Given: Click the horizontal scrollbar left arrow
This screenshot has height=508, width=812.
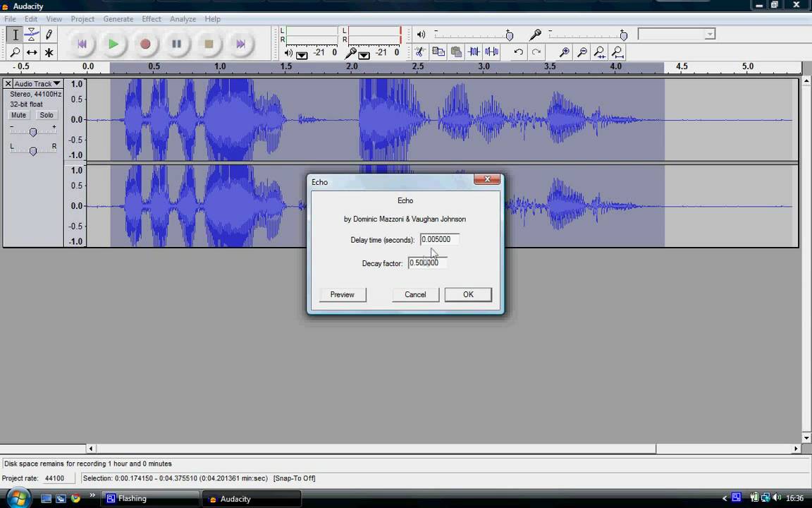Looking at the screenshot, I should 91,449.
